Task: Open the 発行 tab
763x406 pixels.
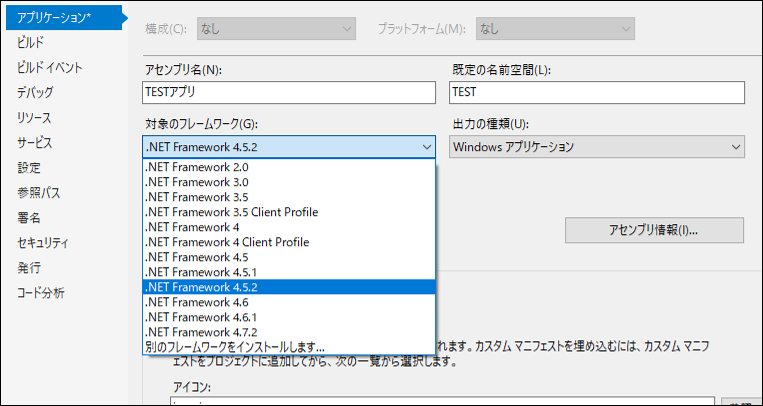Action: pyautogui.click(x=29, y=268)
